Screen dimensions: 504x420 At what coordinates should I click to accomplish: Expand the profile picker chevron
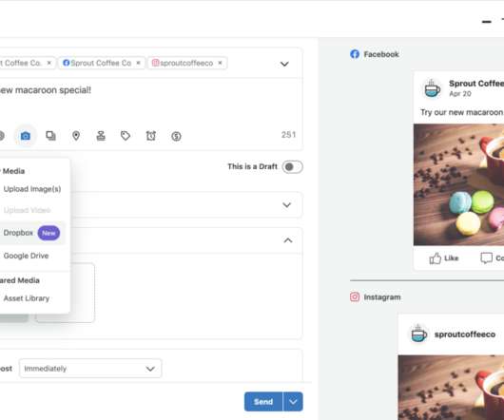tap(284, 64)
